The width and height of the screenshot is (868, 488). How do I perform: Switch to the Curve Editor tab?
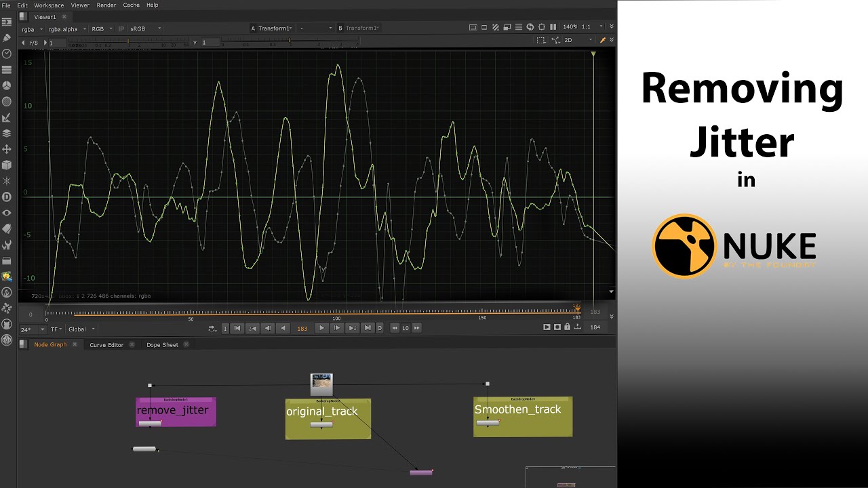coord(106,344)
